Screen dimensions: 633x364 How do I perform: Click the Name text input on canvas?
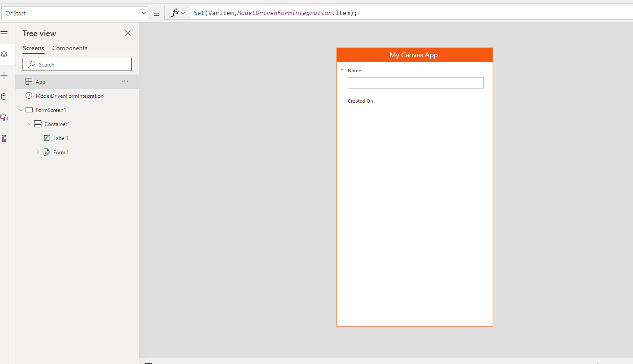coord(415,83)
